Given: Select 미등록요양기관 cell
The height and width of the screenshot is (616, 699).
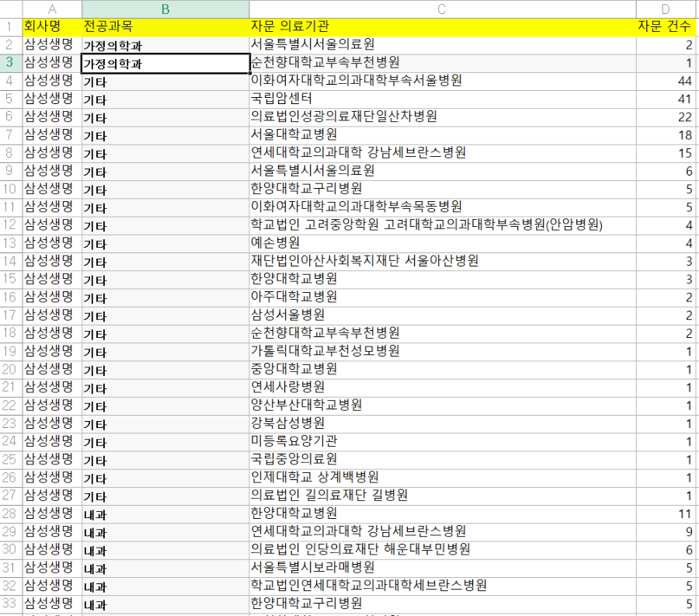Looking at the screenshot, I should point(442,442).
